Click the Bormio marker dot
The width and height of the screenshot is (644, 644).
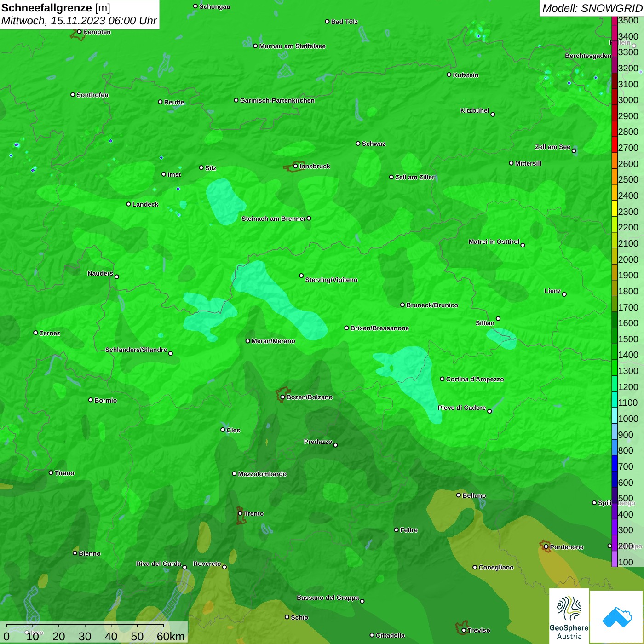91,400
